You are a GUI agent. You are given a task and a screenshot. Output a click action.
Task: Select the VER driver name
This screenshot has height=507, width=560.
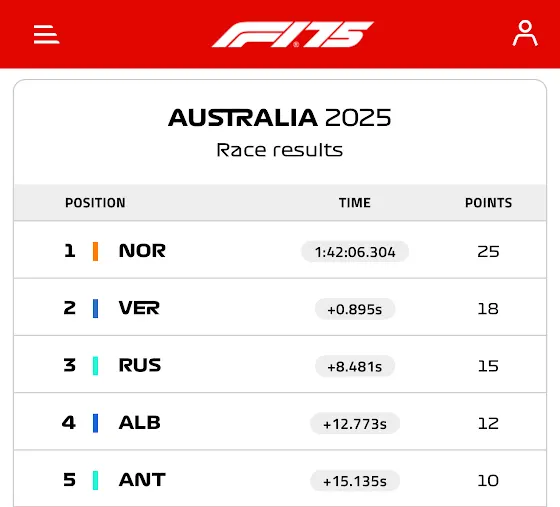point(139,308)
